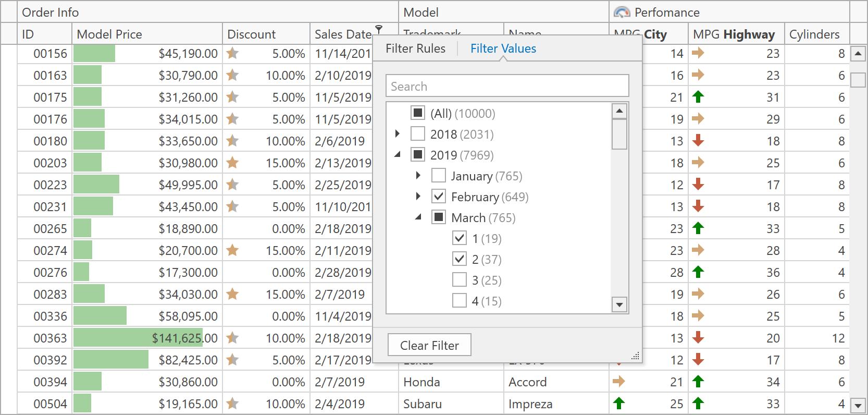Select the Filter Values tab
Image resolution: width=868 pixels, height=415 pixels.
pyautogui.click(x=503, y=48)
